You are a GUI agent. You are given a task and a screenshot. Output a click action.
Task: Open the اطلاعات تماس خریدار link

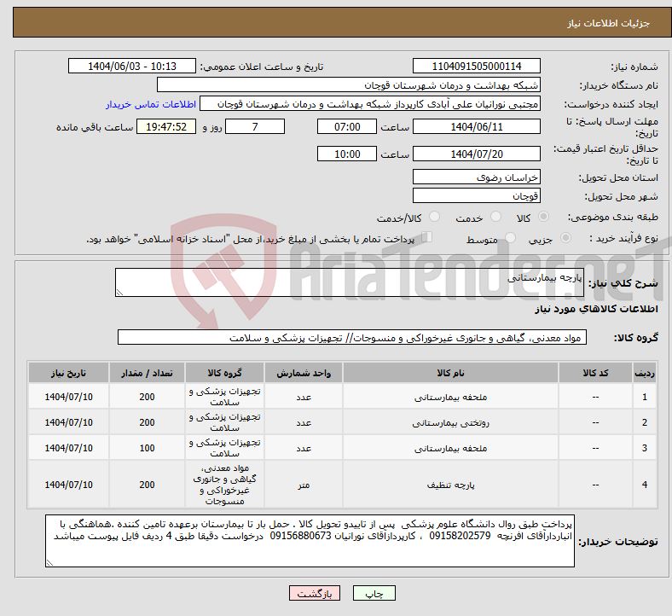pos(151,104)
